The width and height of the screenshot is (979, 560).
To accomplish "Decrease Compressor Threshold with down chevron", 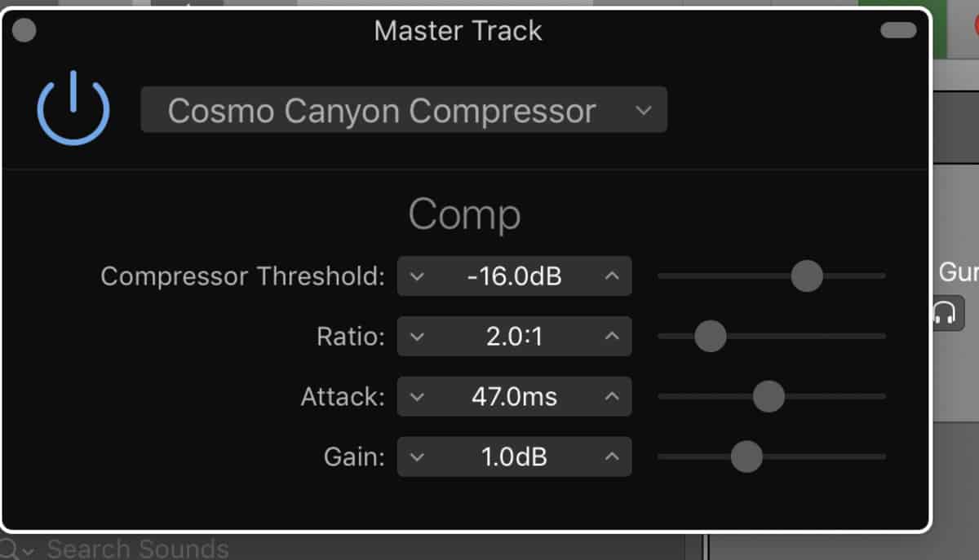I will (x=417, y=276).
